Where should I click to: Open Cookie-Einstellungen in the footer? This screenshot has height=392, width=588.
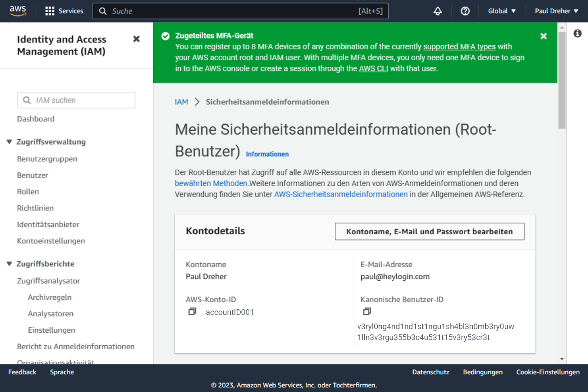pyautogui.click(x=548, y=372)
